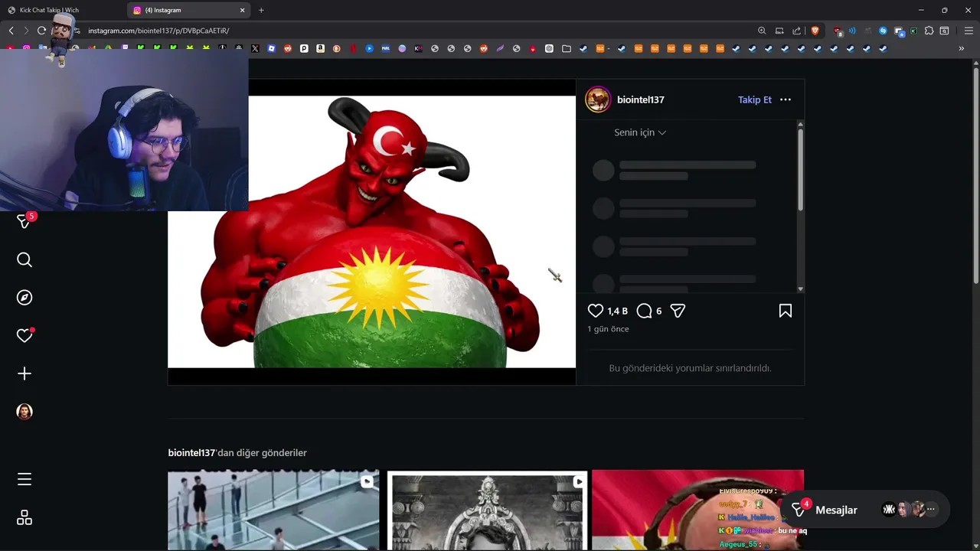The height and width of the screenshot is (551, 980).
Task: Click the zoom magnifier in address bar
Action: 762,31
